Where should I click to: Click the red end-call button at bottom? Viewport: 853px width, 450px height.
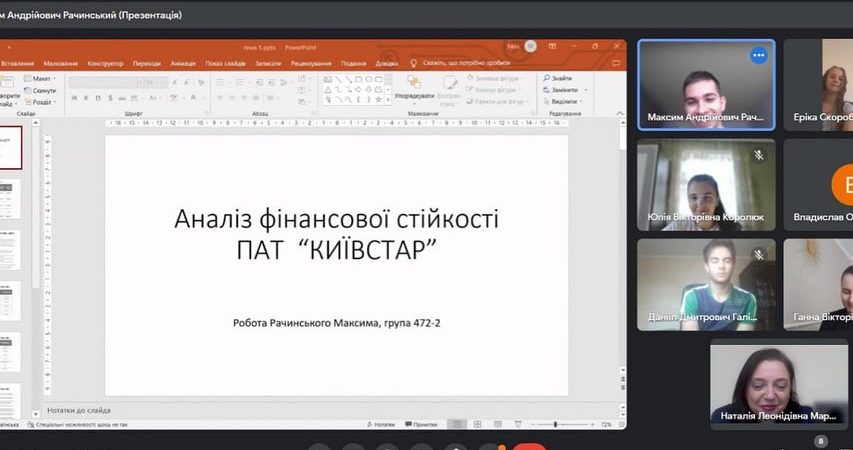[x=529, y=447]
